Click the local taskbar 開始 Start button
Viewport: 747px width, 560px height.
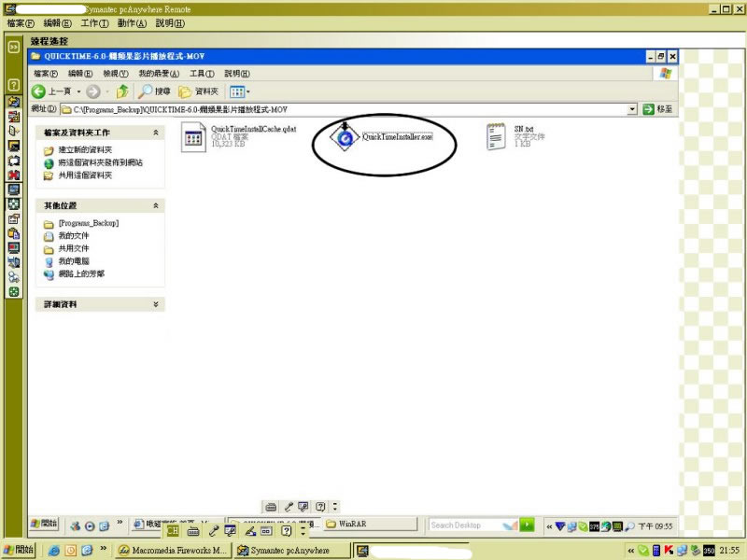(18, 550)
